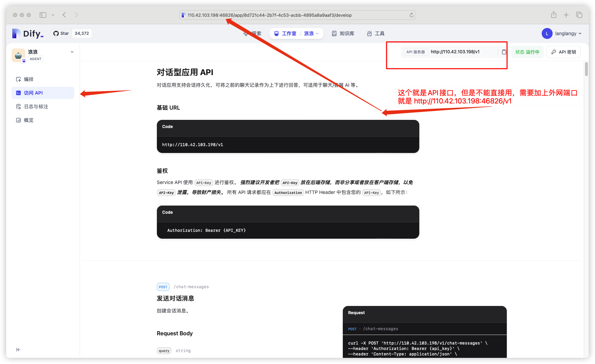
Task: Toggle the Safari sidebar
Action: [x=43, y=15]
